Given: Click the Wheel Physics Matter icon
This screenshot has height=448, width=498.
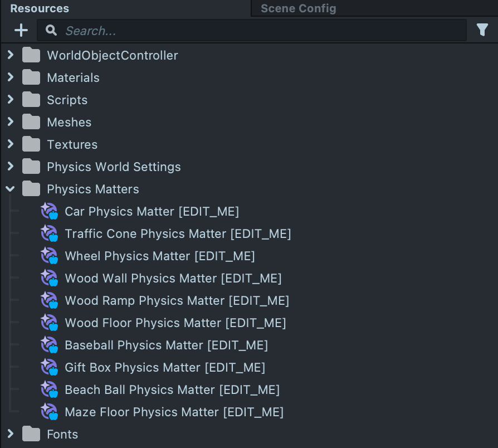Looking at the screenshot, I should (49, 256).
